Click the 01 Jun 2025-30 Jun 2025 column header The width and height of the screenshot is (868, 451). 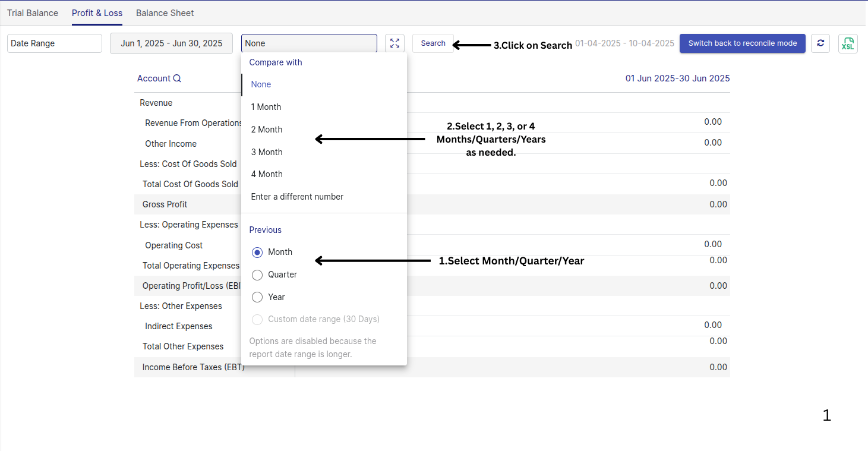[677, 78]
